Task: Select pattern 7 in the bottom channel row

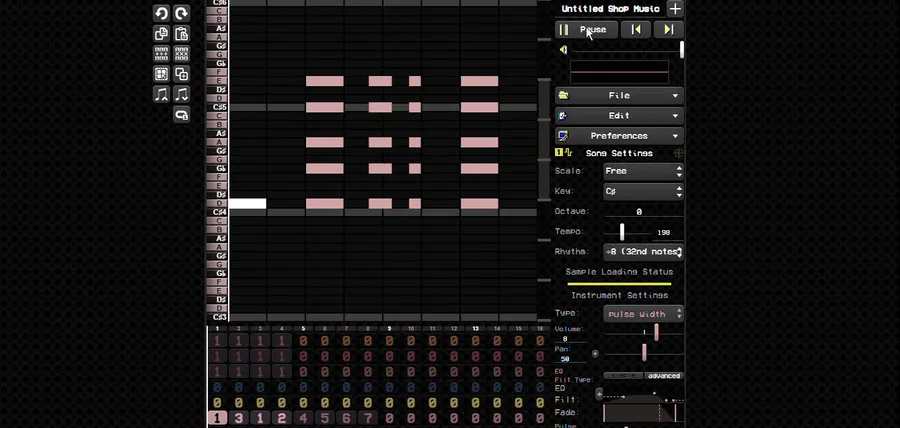Action: [x=368, y=418]
